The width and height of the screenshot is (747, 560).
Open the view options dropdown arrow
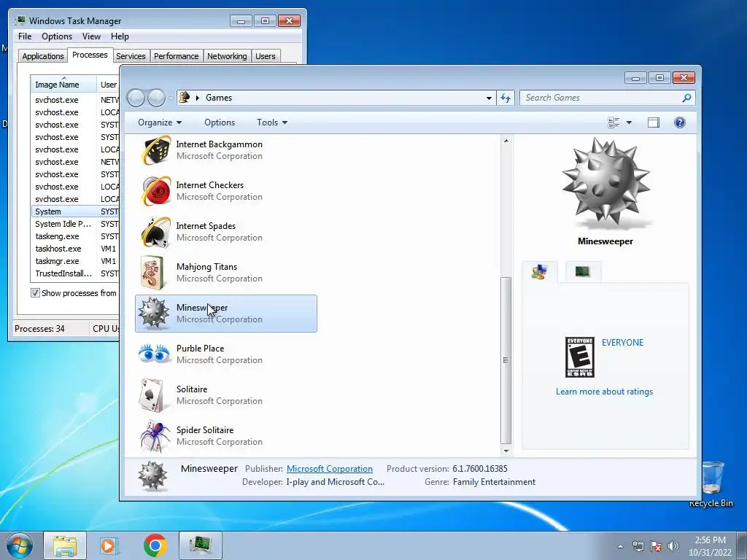click(629, 122)
